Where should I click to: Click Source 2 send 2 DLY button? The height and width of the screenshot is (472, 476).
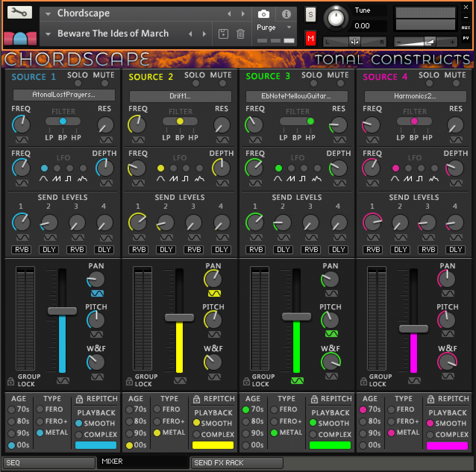[166, 249]
